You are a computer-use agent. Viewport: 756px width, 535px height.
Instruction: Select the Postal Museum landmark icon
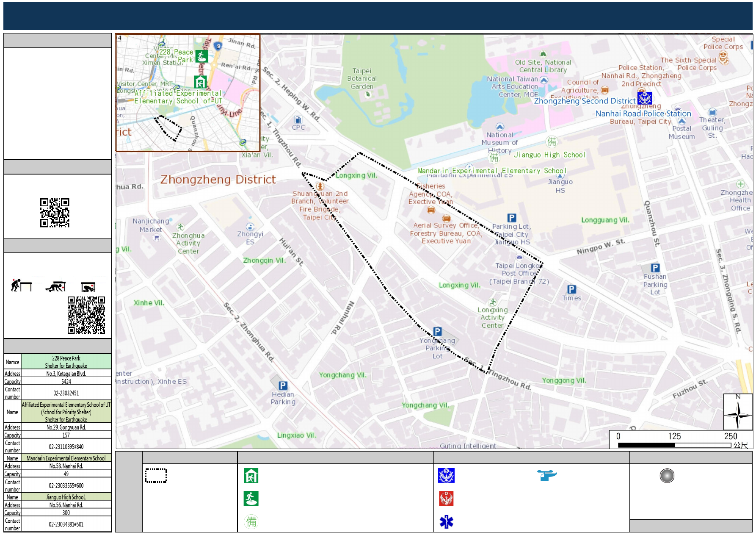682,121
